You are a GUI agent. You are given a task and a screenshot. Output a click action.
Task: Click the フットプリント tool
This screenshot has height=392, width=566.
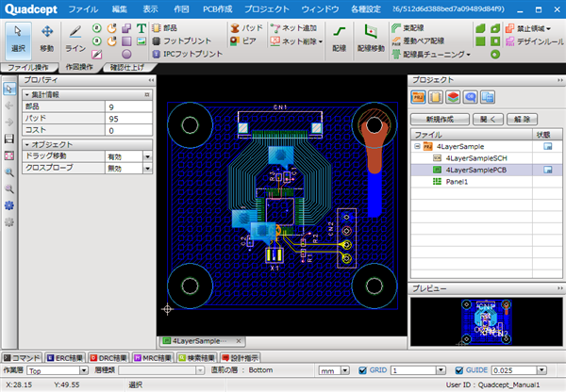coord(181,41)
